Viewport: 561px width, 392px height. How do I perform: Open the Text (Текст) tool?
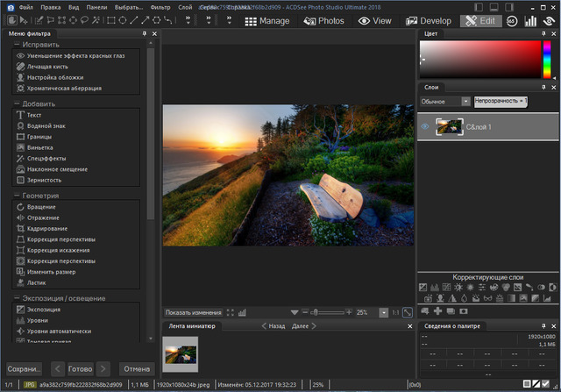(34, 115)
